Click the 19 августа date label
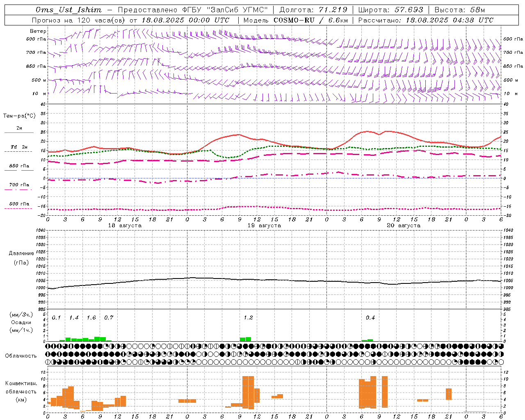The height and width of the screenshot is (420, 525). (264, 226)
